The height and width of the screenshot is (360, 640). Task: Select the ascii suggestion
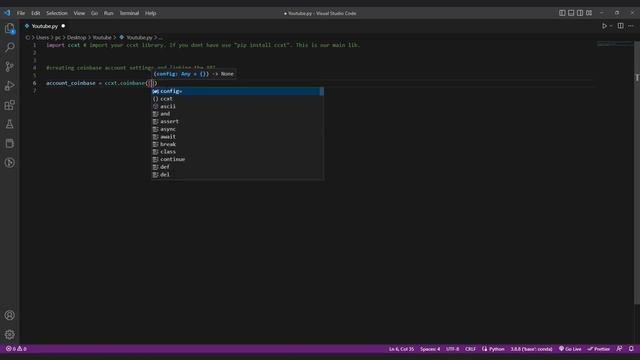point(238,106)
